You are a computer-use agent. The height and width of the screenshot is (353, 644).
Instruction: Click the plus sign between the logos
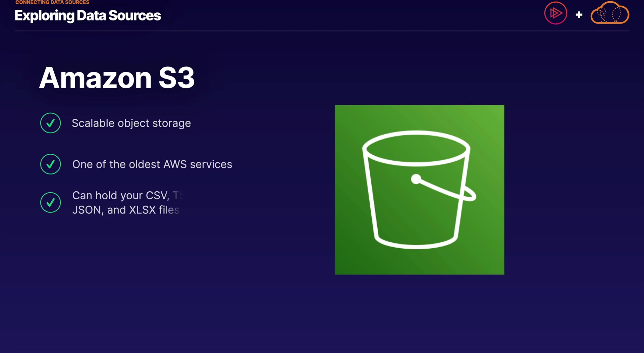coord(579,15)
